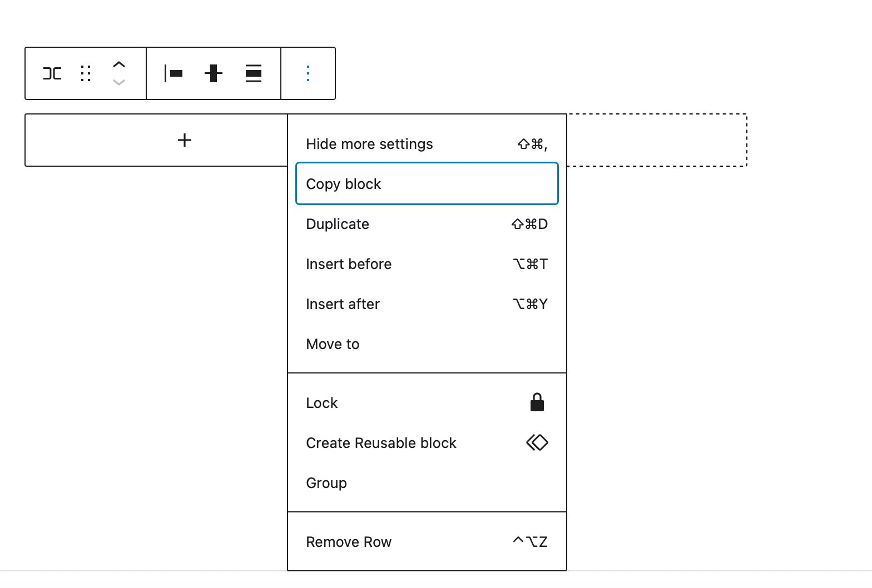Screen dimensions: 872x588
Task: Click Remove Row
Action: click(427, 542)
